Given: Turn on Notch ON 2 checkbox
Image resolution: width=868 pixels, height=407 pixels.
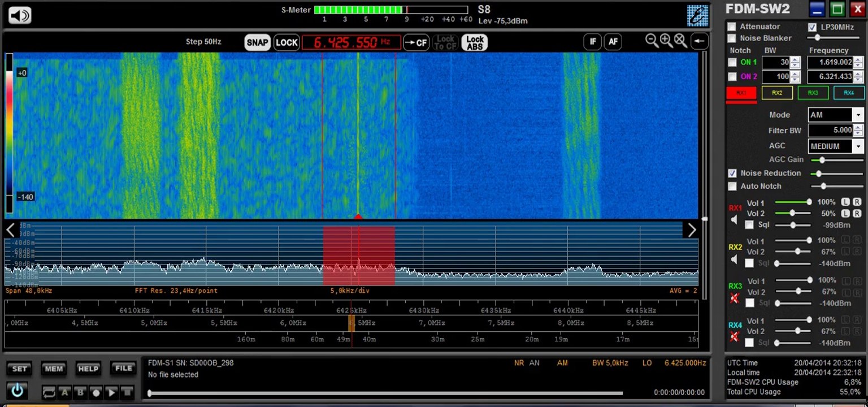Looking at the screenshot, I should [x=732, y=77].
